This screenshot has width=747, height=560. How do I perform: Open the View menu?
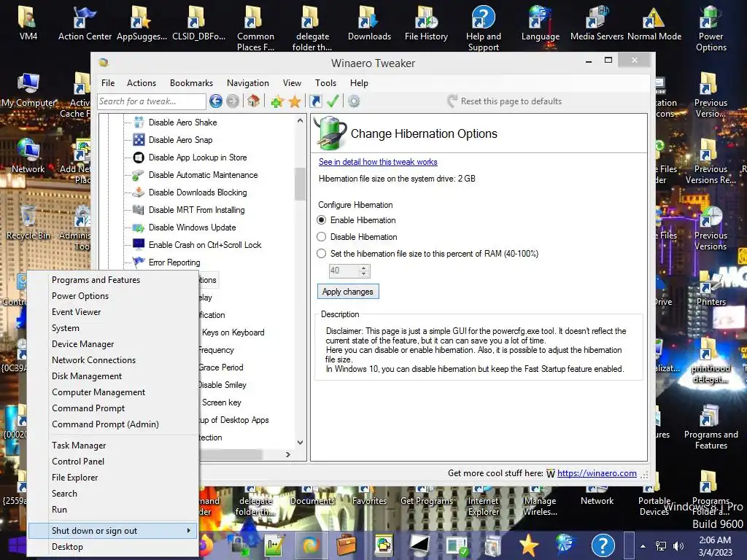[292, 83]
